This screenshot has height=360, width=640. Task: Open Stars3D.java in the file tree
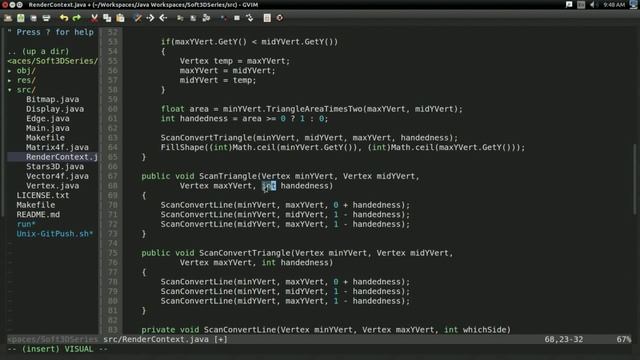55,167
